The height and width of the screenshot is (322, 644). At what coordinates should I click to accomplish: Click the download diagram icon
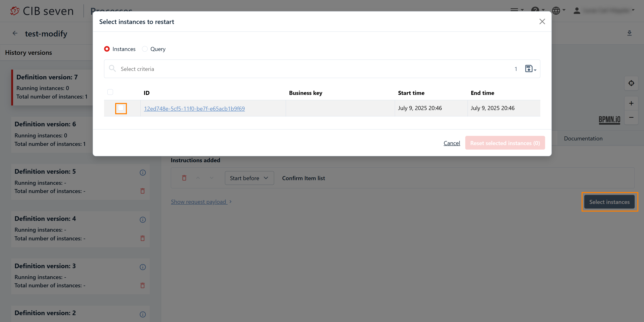pyautogui.click(x=629, y=33)
